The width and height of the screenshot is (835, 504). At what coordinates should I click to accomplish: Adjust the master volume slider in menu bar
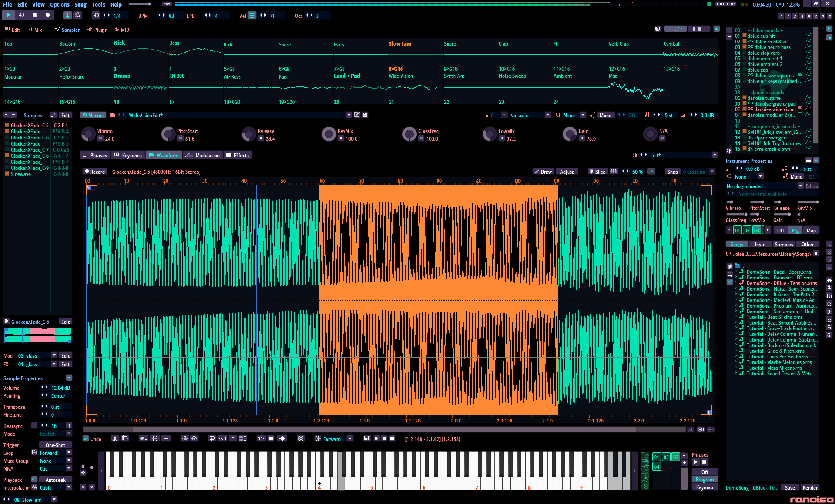[140, 4]
